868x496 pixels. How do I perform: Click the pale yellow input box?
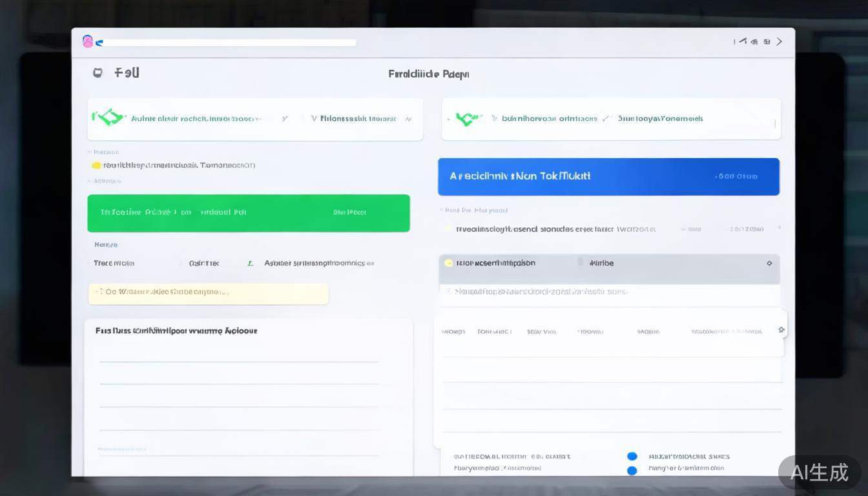tap(208, 293)
